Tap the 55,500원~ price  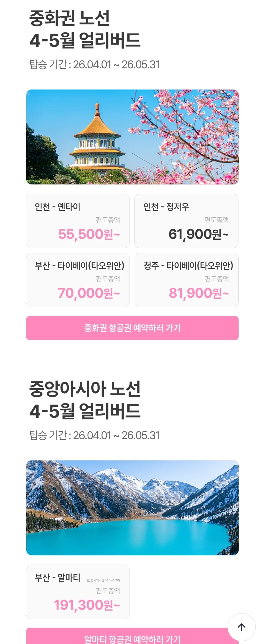point(89,234)
